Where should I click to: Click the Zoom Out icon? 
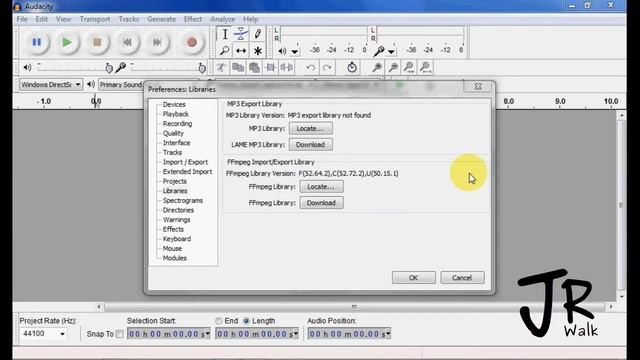[x=393, y=67]
